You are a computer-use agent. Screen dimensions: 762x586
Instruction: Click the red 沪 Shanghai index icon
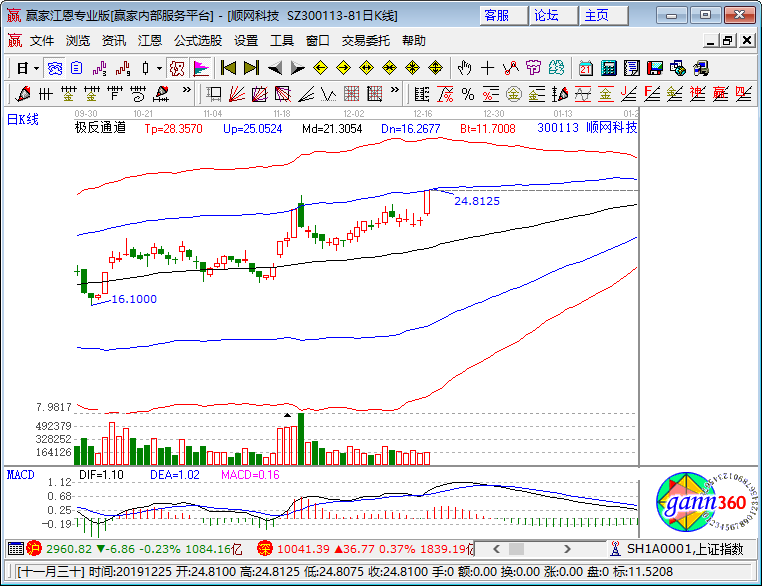click(x=34, y=549)
